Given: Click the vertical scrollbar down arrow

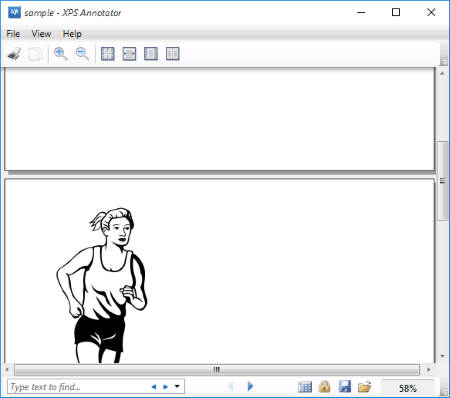Looking at the screenshot, I should (443, 356).
